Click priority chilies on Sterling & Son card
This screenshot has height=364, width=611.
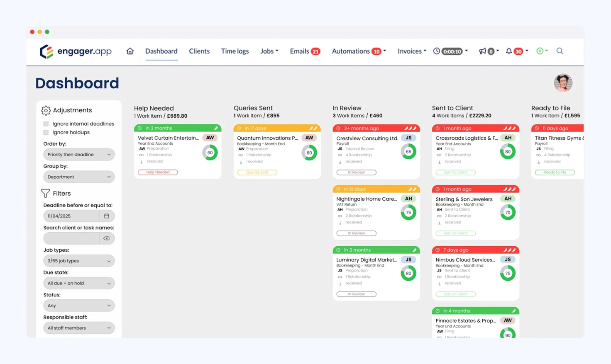point(509,189)
